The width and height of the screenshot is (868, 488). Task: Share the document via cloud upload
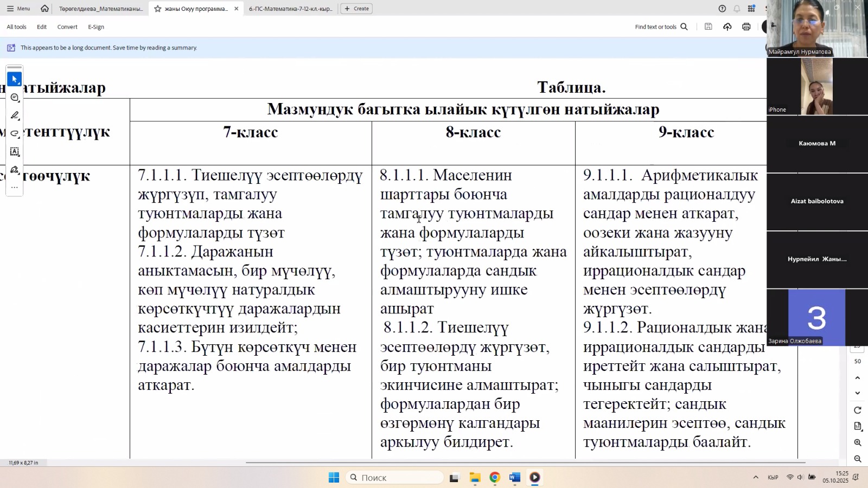coord(727,27)
